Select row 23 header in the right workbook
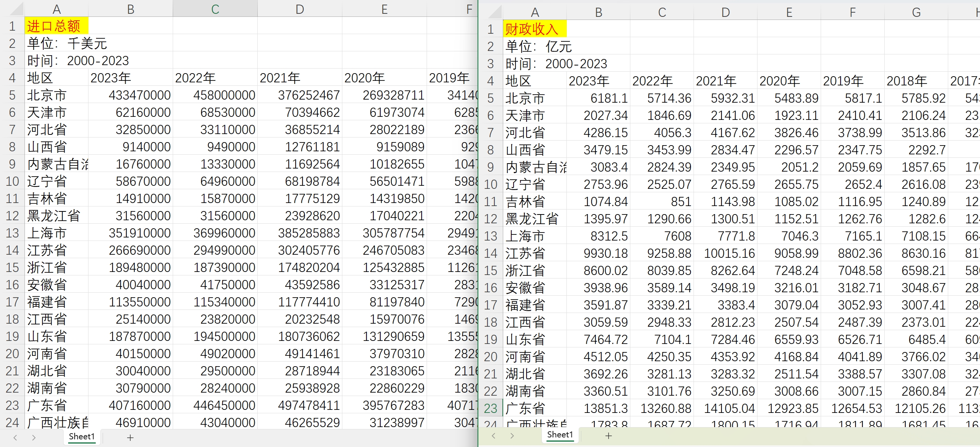980x447 pixels. [491, 408]
